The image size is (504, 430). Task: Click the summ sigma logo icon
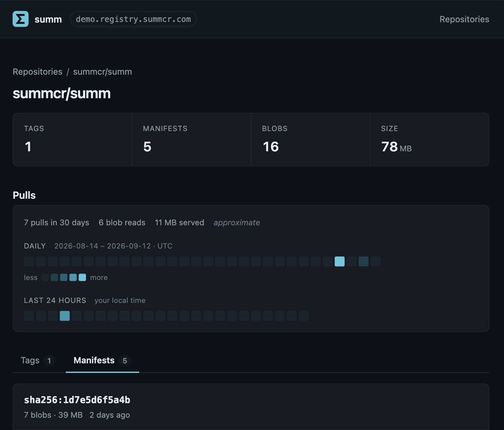click(x=21, y=19)
